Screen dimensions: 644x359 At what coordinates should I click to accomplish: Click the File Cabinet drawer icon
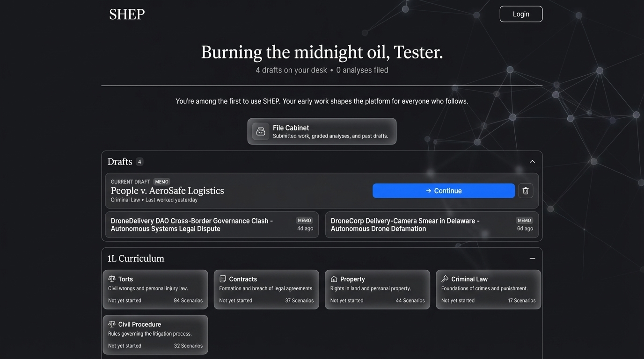[261, 131]
